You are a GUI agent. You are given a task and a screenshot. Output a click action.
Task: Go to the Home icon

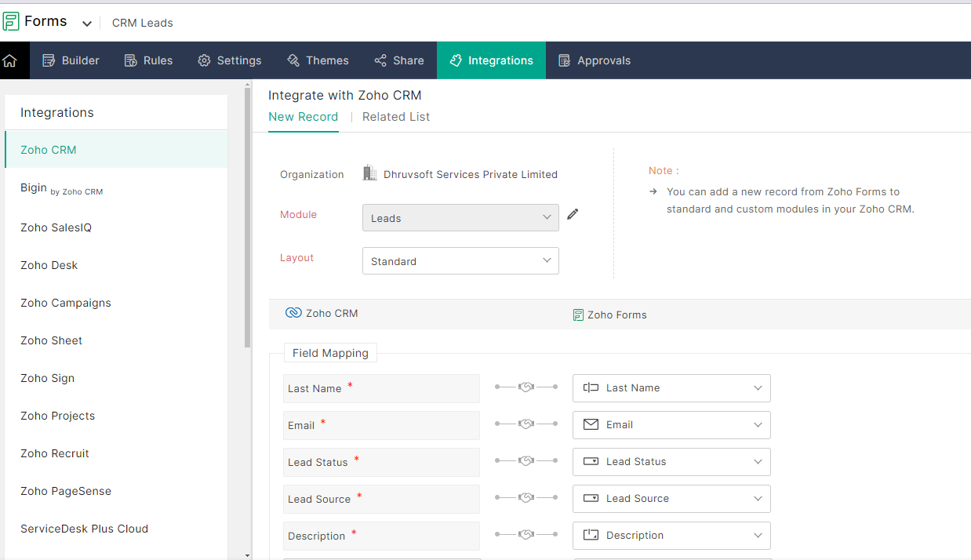pyautogui.click(x=9, y=60)
